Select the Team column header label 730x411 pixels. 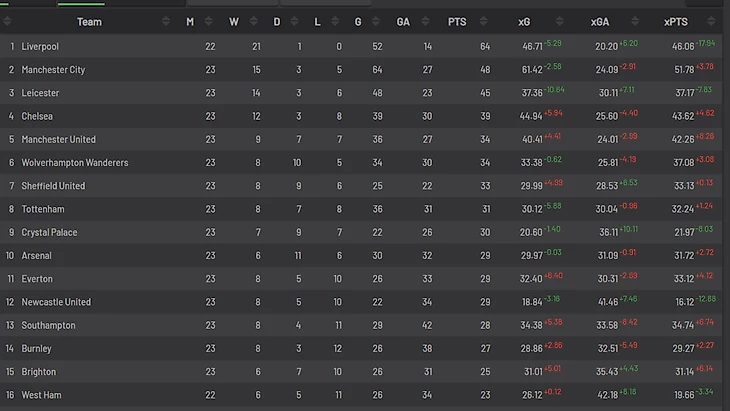[89, 21]
